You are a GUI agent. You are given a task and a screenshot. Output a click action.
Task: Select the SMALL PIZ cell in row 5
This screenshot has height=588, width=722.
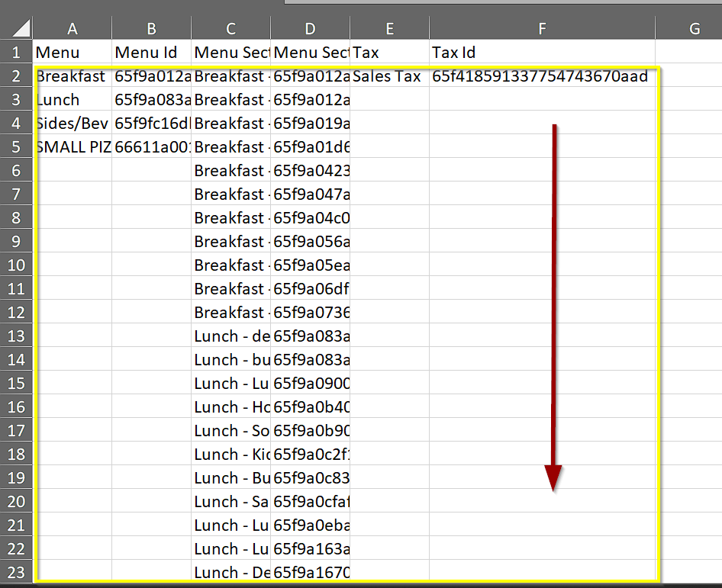point(73,147)
